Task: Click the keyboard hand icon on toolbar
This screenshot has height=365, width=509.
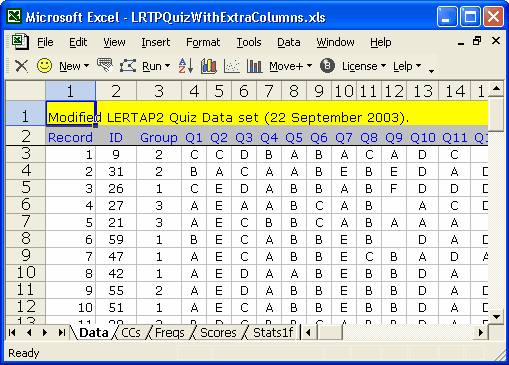Action: [105, 65]
